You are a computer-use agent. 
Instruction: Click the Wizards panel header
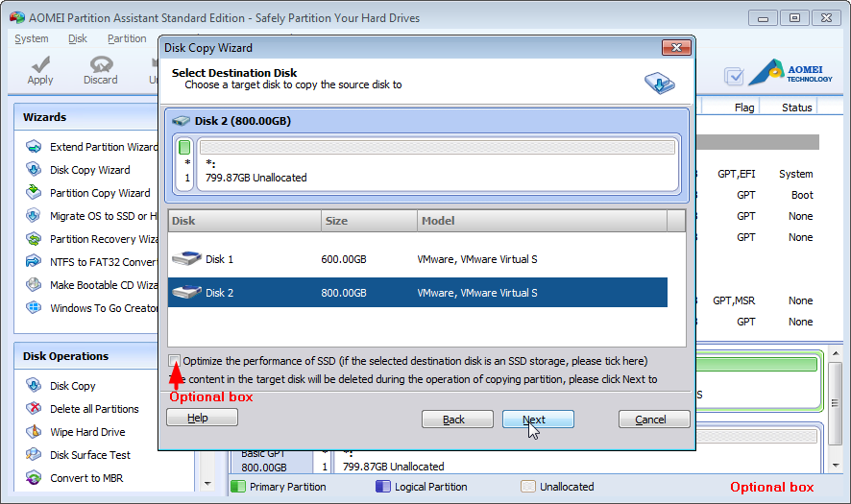86,117
